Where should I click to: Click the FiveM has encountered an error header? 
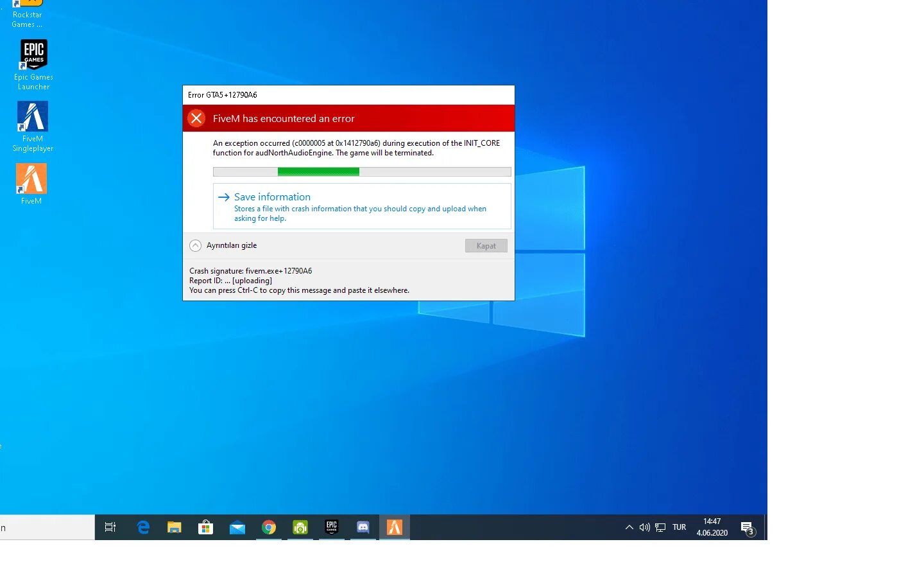(x=284, y=119)
